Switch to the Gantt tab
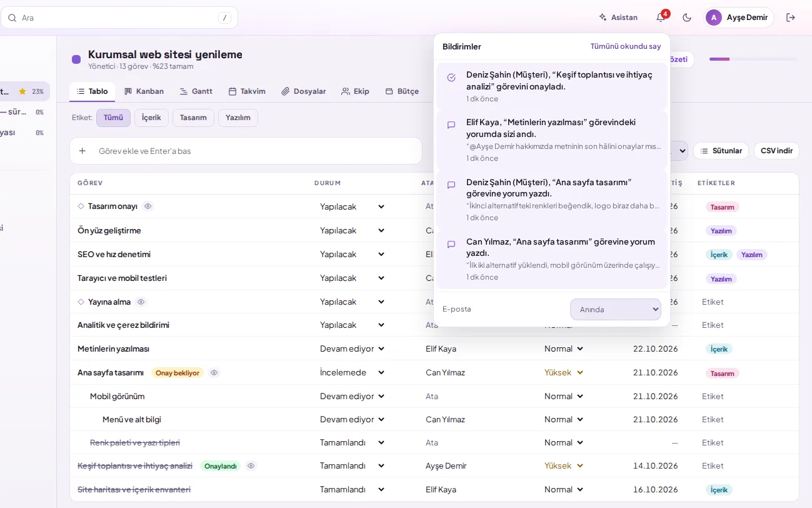The width and height of the screenshot is (812, 508). pyautogui.click(x=196, y=91)
